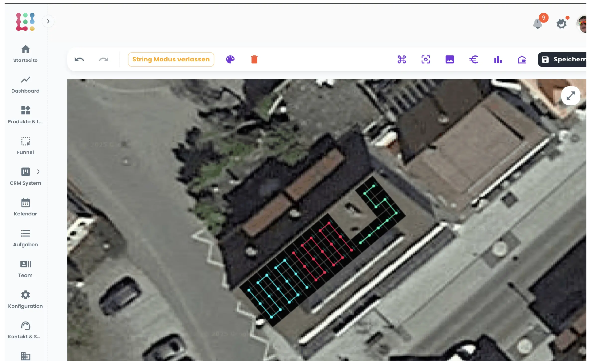Expand the sidebar with chevron arrow
This screenshot has width=591, height=364.
point(48,21)
